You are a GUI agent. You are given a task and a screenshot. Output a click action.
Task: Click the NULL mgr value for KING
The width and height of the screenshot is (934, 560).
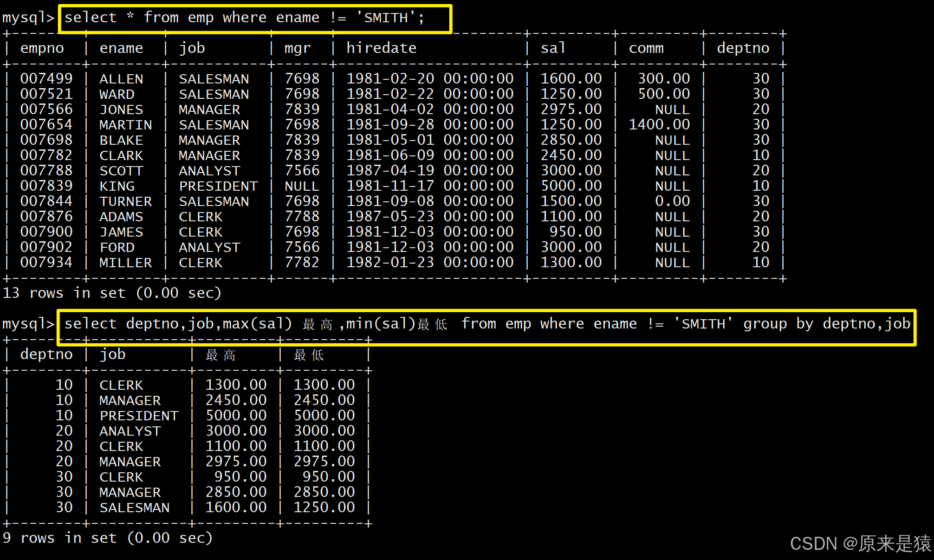[x=302, y=186]
